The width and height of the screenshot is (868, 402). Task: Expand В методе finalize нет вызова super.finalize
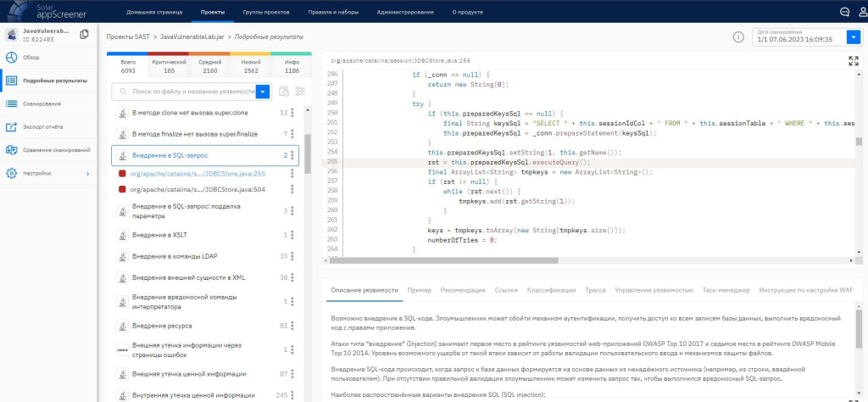pos(195,135)
